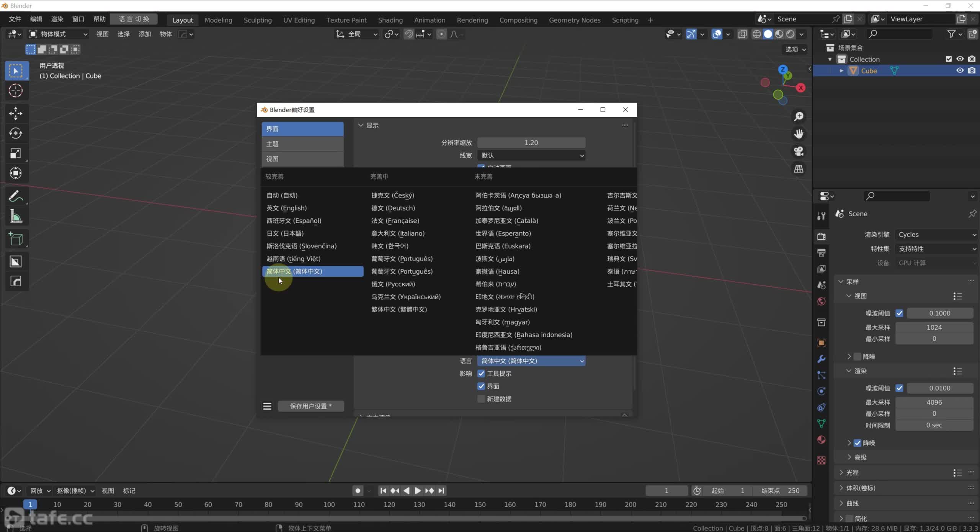Switch to wireframe viewport shading

tap(756, 34)
